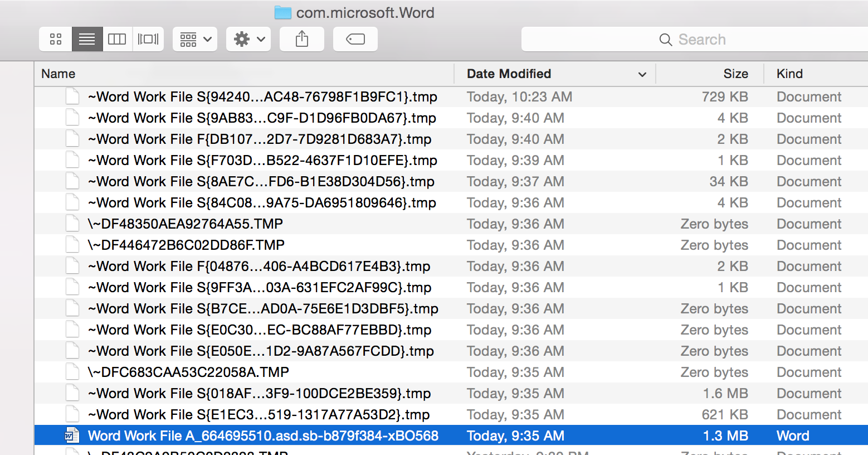Click the 729 KB size value
The image size is (868, 455).
click(725, 97)
